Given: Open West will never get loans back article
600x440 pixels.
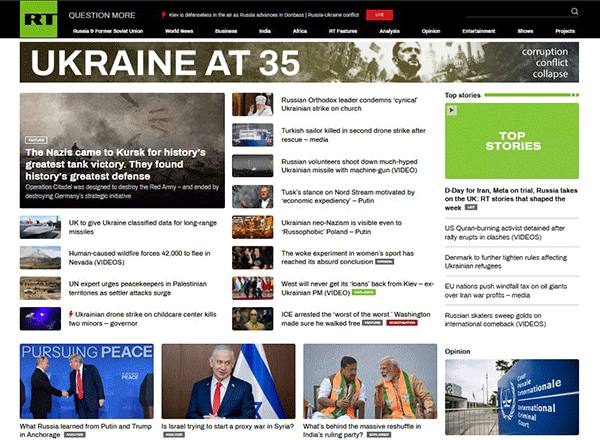Looking at the screenshot, I should tap(357, 288).
